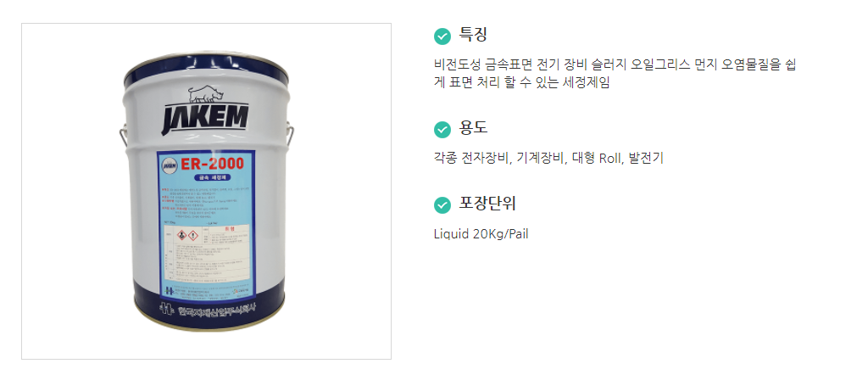Select the 포장단위 heading
This screenshot has height=386, width=868.
point(487,204)
